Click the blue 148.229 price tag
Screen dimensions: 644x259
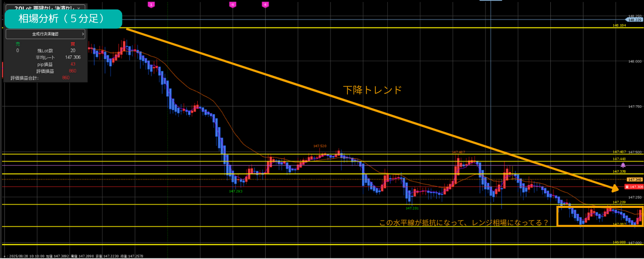coord(635,19)
